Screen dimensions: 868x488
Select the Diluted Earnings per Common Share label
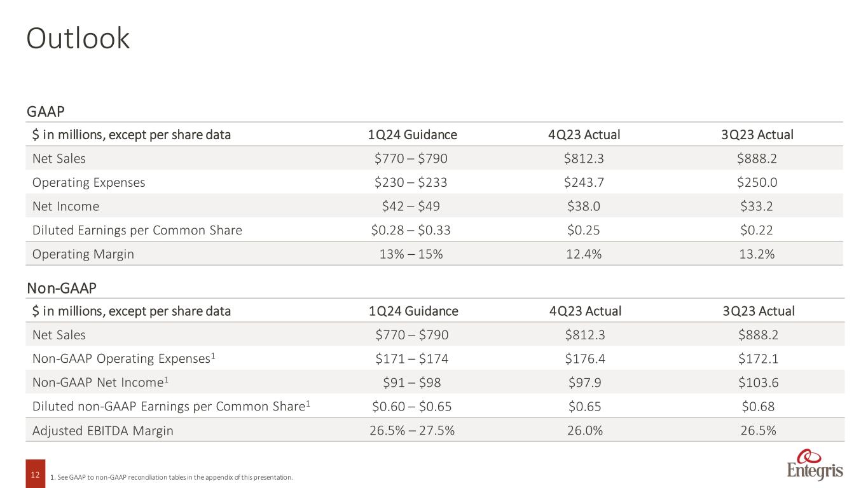click(x=137, y=230)
